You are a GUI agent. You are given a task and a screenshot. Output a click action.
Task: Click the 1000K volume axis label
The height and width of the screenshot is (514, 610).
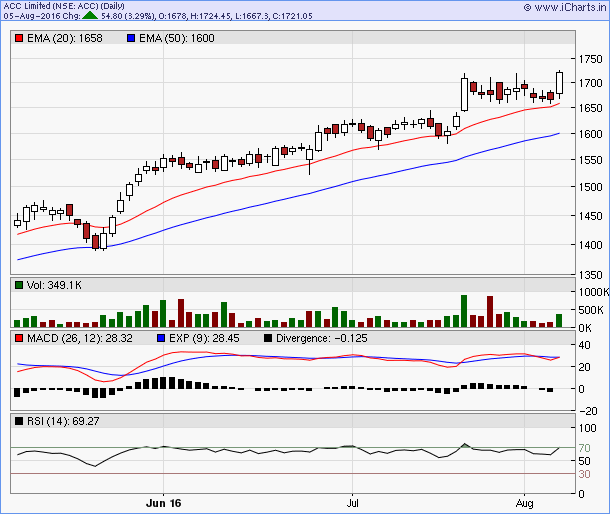coord(594,292)
